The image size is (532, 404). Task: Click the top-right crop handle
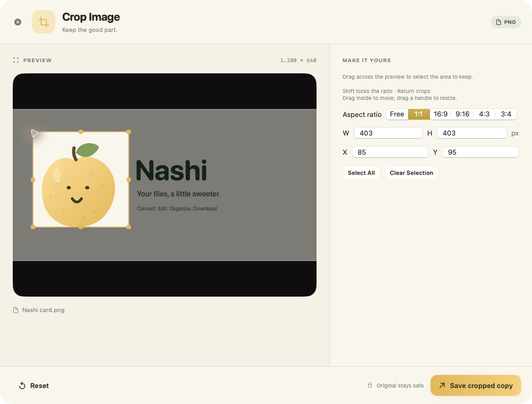(129, 132)
